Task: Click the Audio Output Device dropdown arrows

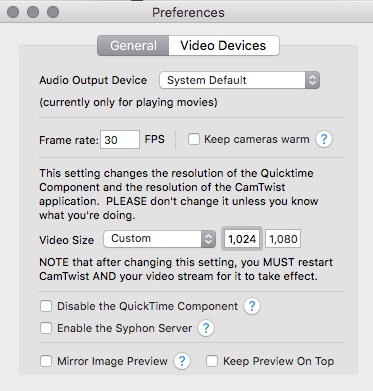Action: click(312, 80)
